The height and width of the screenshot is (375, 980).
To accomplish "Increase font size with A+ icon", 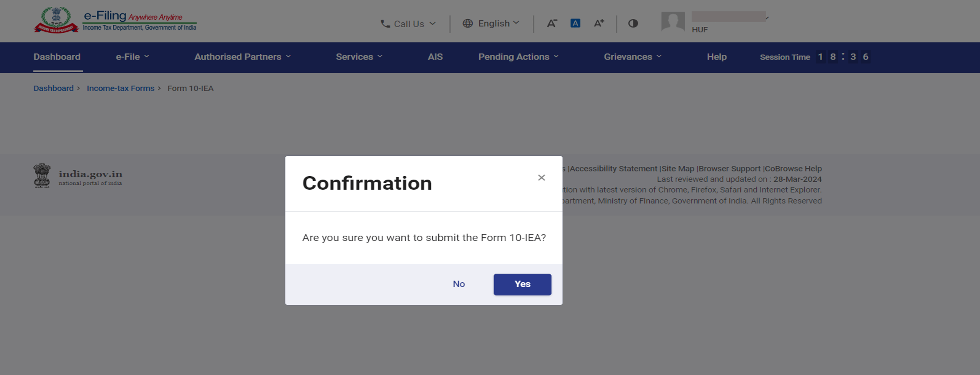I will coord(599,23).
